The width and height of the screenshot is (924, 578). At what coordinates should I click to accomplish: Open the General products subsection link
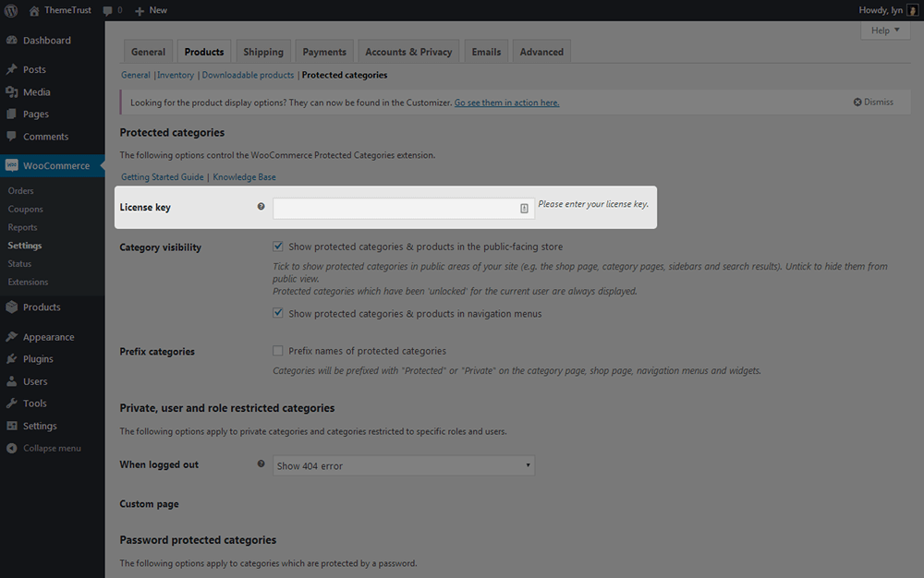tap(136, 75)
